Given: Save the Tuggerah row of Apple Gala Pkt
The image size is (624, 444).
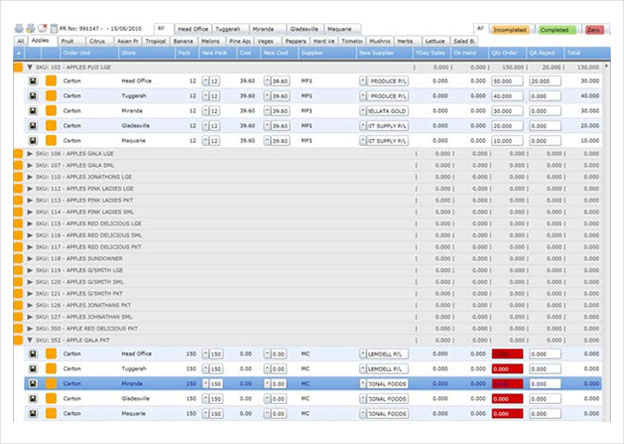Looking at the screenshot, I should click(33, 369).
